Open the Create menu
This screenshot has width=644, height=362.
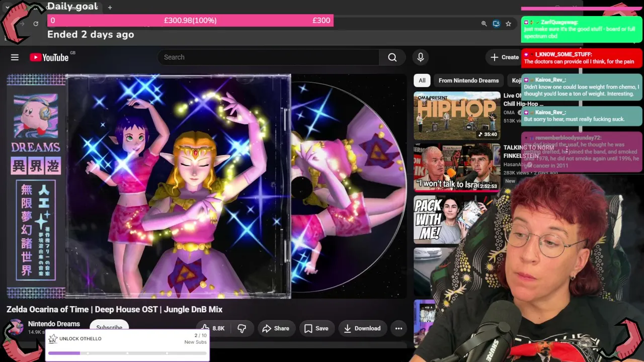505,57
